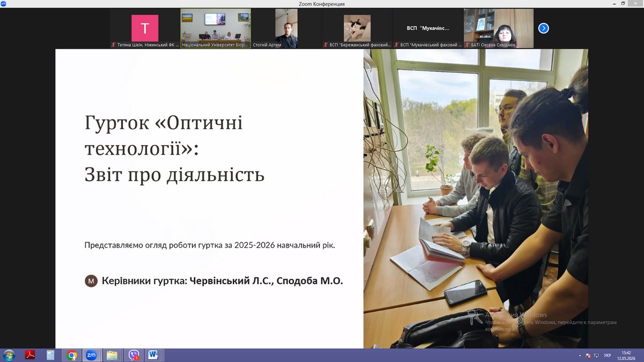The image size is (644, 362).
Task: Show next participants with the blue arrow
Action: (x=543, y=28)
